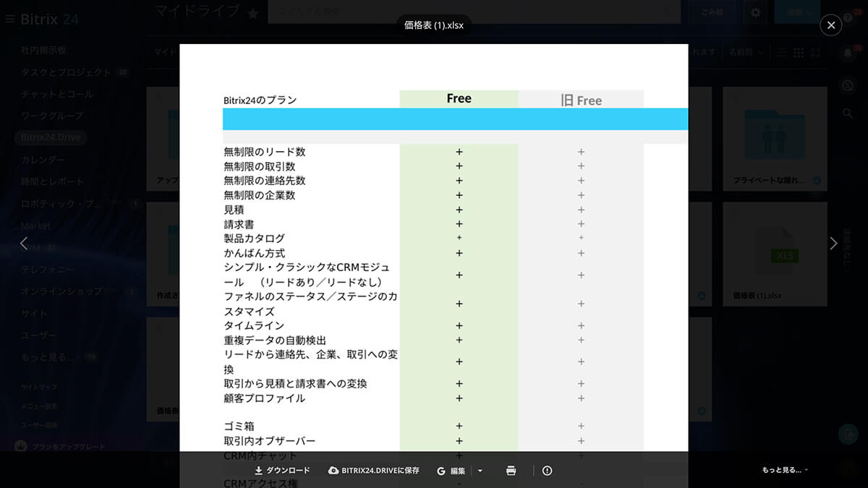Open ワークグループ in the sidebar
Image resolution: width=868 pixels, height=488 pixels.
pyautogui.click(x=51, y=116)
